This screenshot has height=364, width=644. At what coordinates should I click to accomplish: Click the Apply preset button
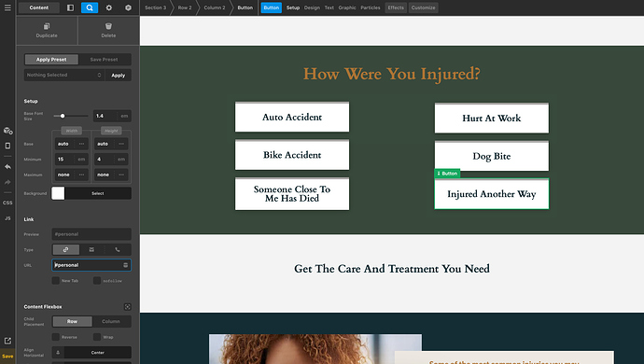[119, 76]
